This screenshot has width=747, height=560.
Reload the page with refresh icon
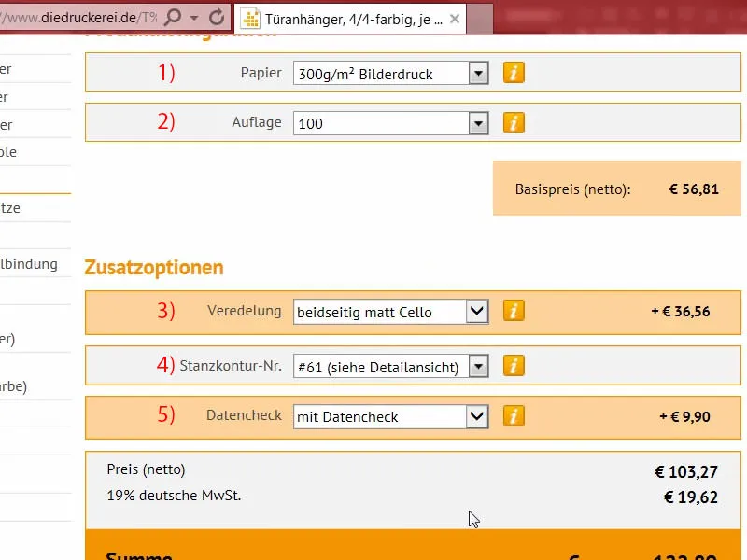pyautogui.click(x=217, y=18)
